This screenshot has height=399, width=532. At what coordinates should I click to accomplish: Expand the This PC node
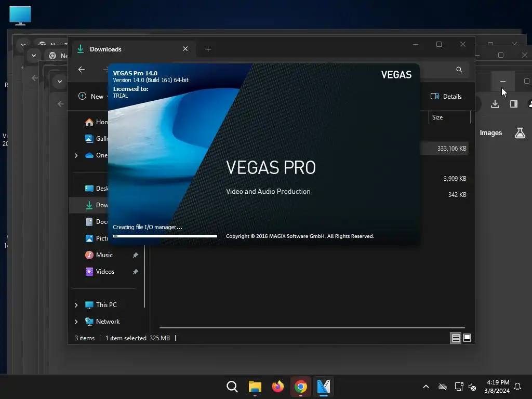tap(76, 305)
